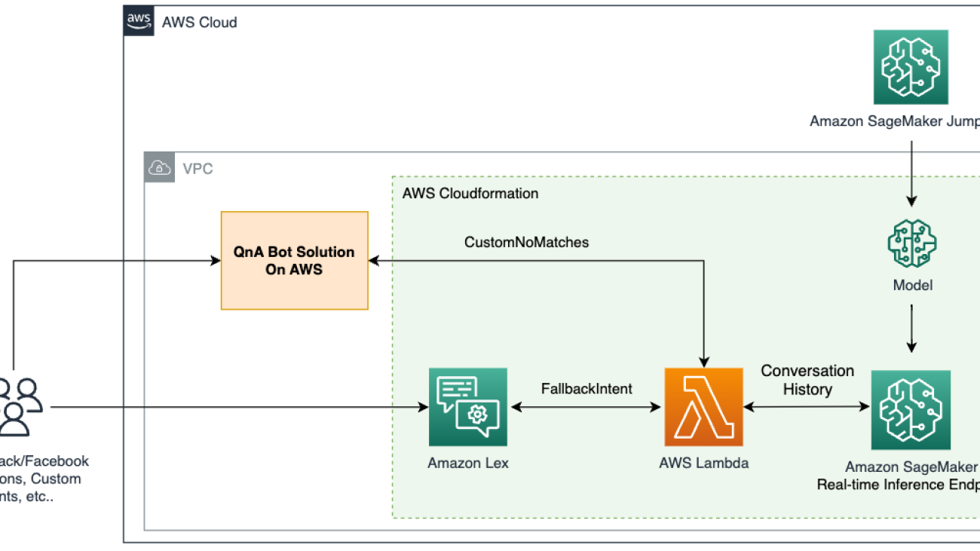
Task: Click the VPC cloud icon
Action: click(159, 167)
